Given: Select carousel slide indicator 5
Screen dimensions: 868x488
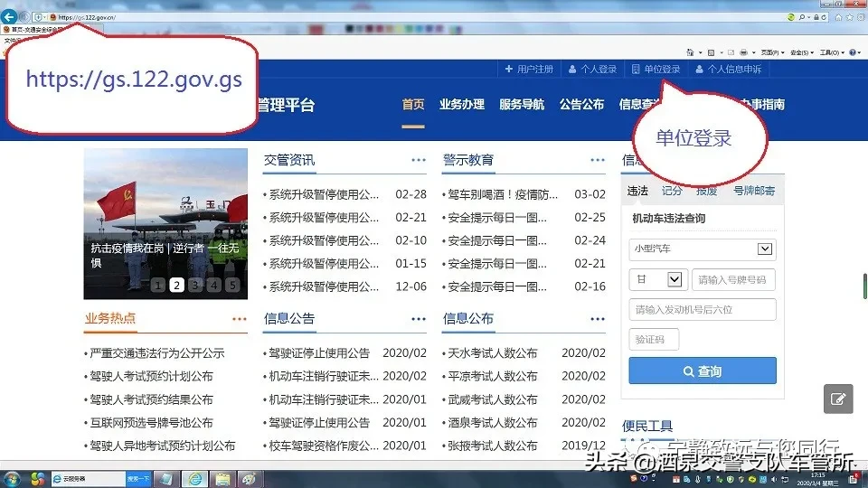Looking at the screenshot, I should [232, 285].
